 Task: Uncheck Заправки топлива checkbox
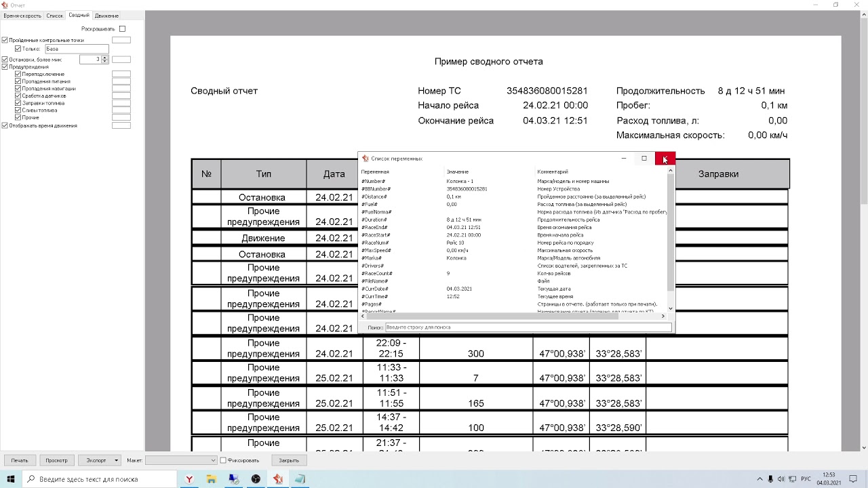coord(18,103)
